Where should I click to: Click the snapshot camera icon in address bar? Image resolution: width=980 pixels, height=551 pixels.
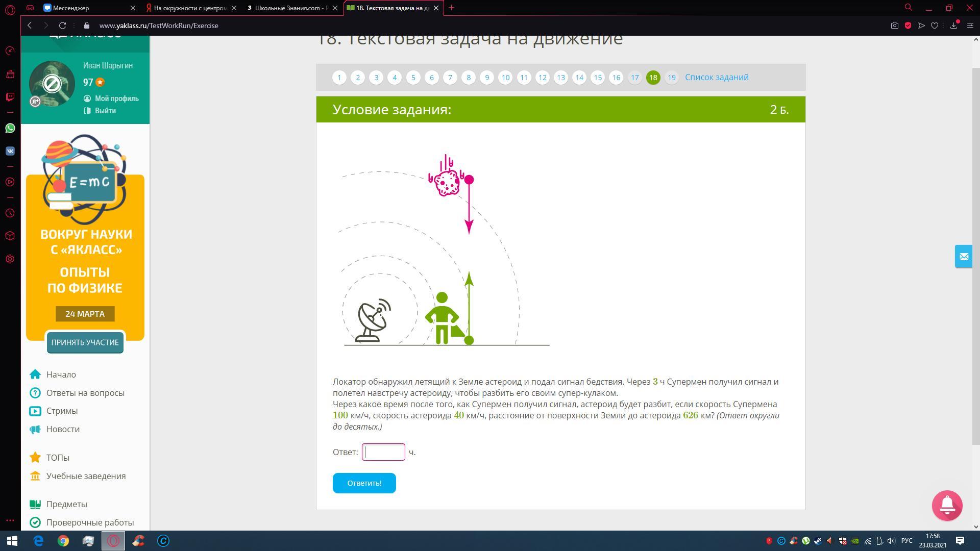tap(894, 26)
